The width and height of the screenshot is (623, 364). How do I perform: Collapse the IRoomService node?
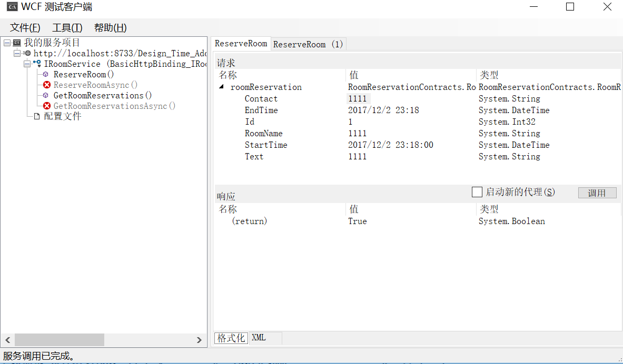pyautogui.click(x=27, y=64)
